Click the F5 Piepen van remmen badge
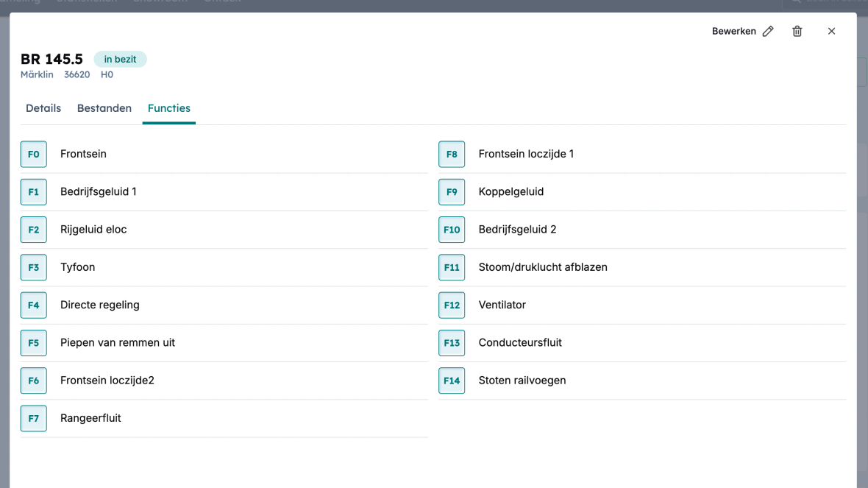This screenshot has width=868, height=488. (33, 343)
